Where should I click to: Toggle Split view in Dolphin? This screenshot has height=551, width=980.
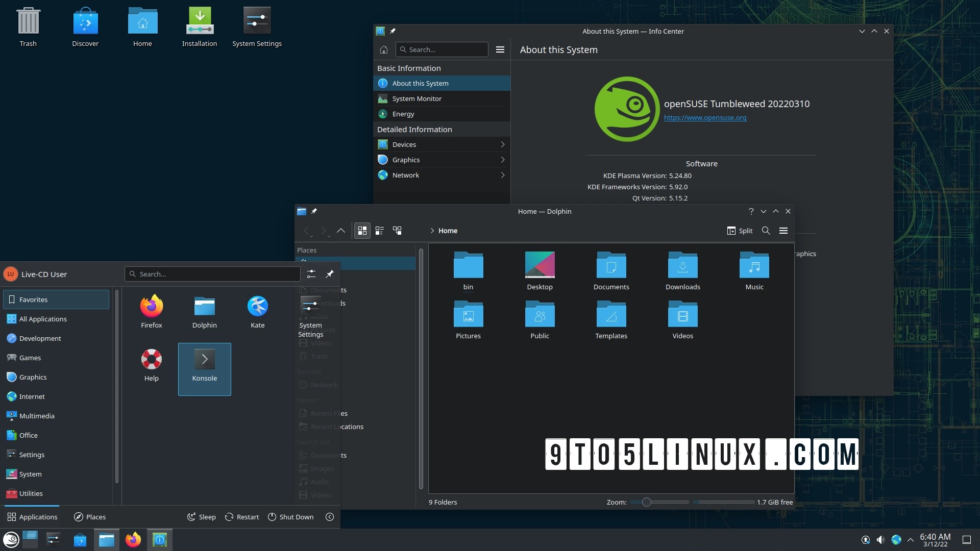739,231
